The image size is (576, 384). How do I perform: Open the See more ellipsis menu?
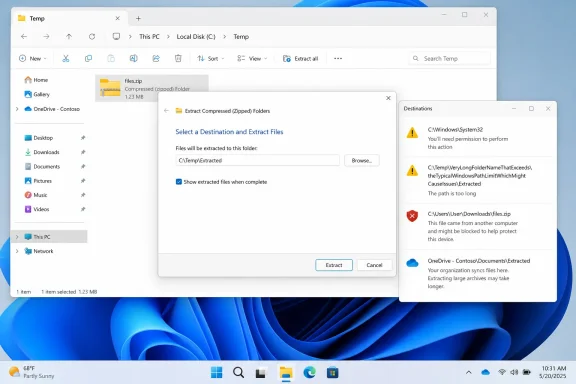338,58
